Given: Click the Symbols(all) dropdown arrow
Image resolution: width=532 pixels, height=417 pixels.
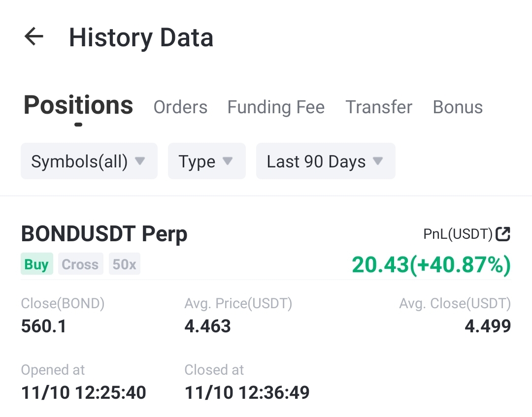Looking at the screenshot, I should point(140,160).
